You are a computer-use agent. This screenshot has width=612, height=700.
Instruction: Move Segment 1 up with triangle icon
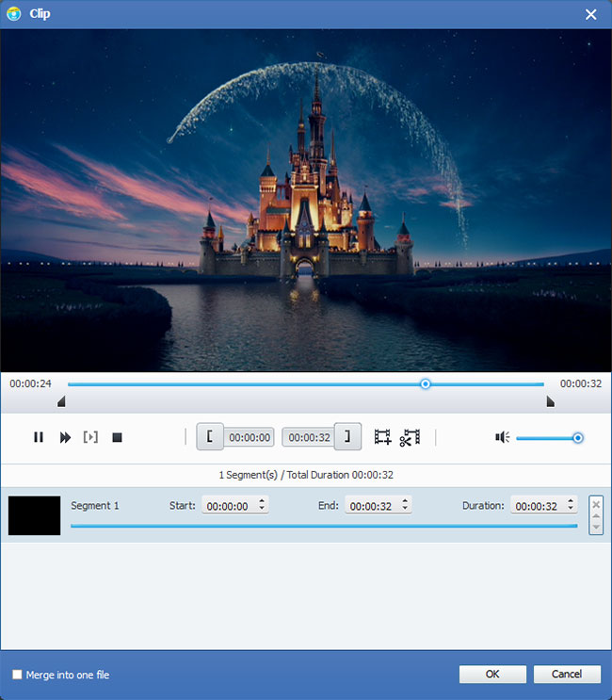pyautogui.click(x=596, y=516)
